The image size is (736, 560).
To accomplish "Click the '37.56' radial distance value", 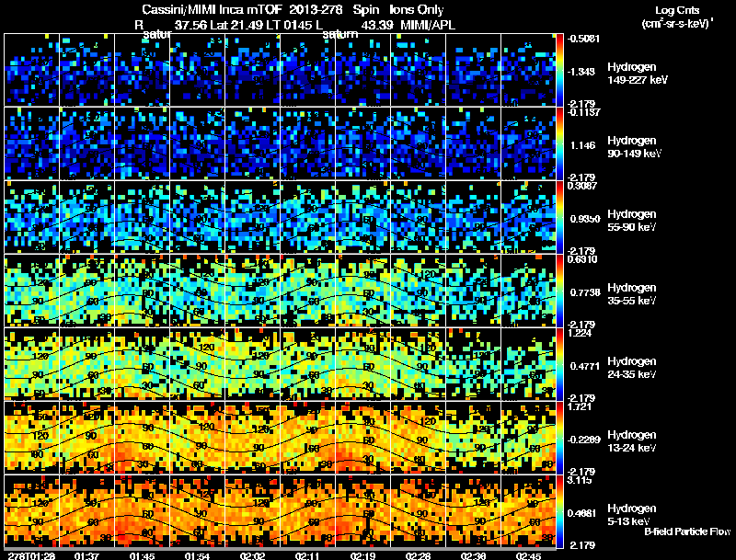I will click(190, 26).
